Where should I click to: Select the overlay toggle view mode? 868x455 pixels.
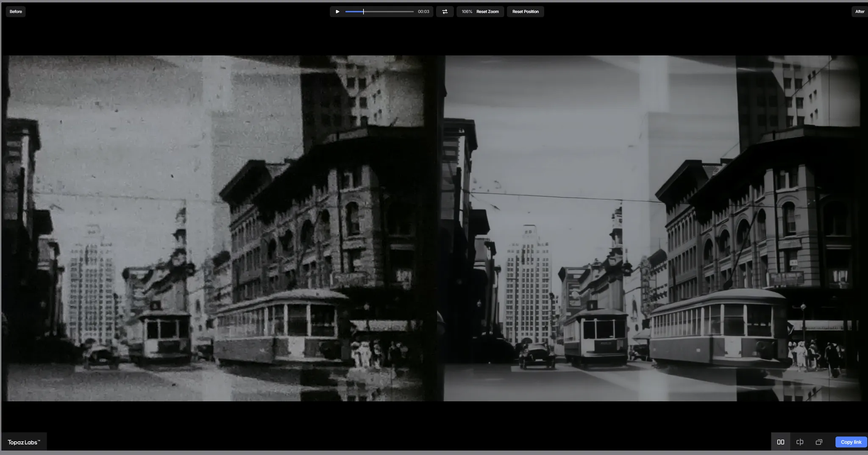click(819, 442)
